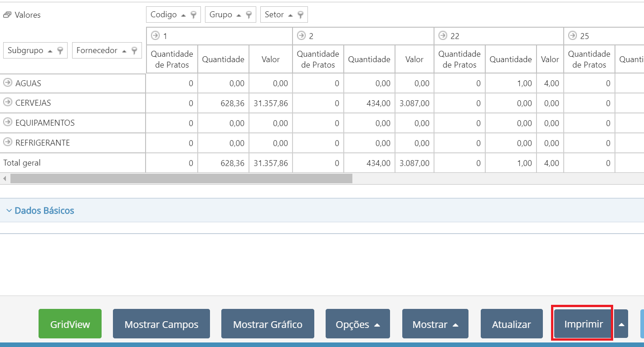Open the Mostrar dropdown menu
Screen dimensions: 644x347
pos(435,324)
